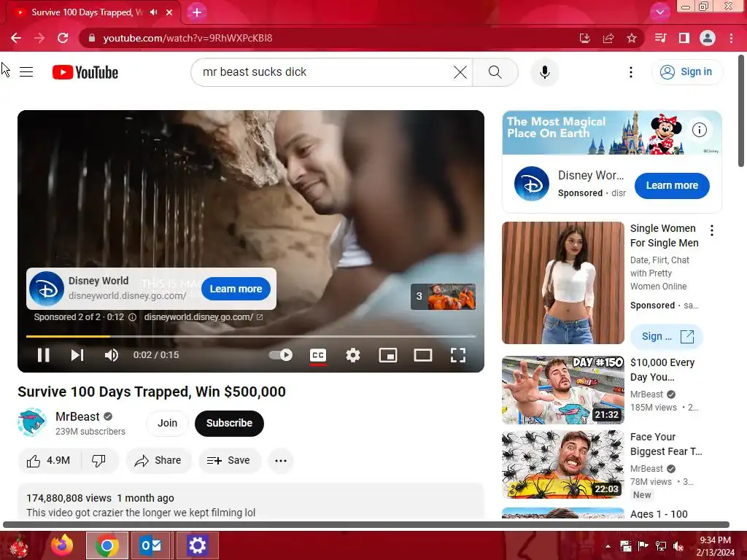Expand the video description box

(x=251, y=502)
